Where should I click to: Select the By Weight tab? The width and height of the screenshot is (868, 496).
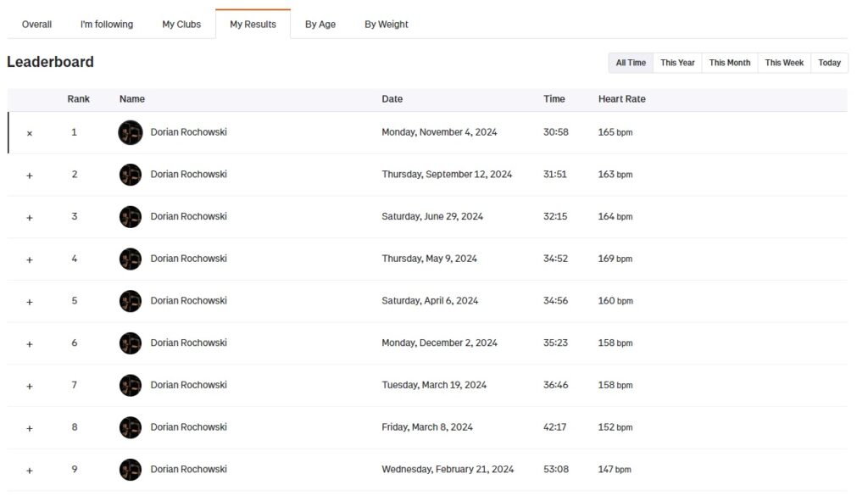(387, 25)
